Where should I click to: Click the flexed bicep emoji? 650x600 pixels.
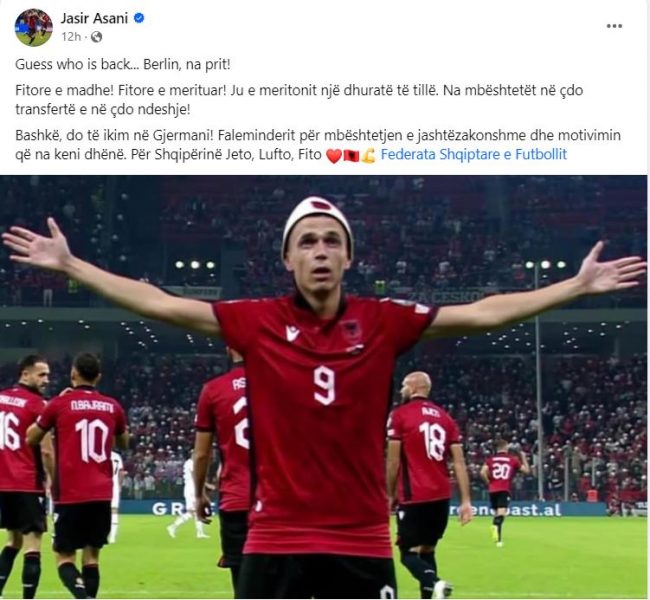point(368,155)
